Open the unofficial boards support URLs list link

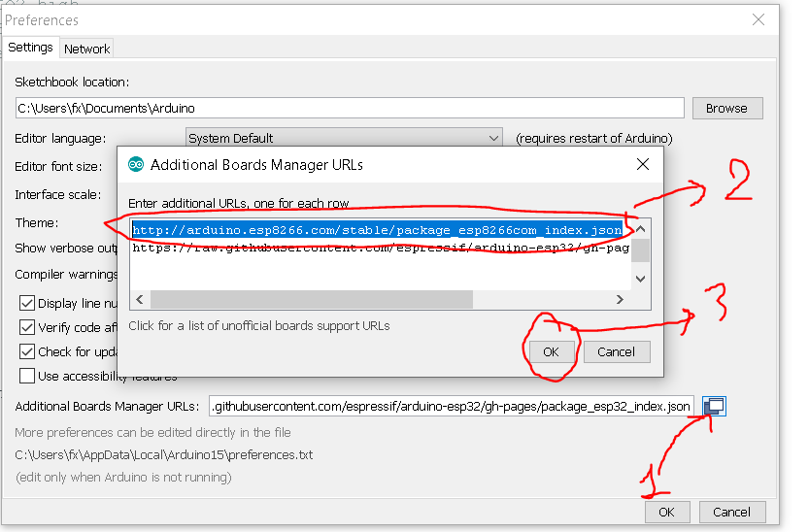[x=259, y=326]
